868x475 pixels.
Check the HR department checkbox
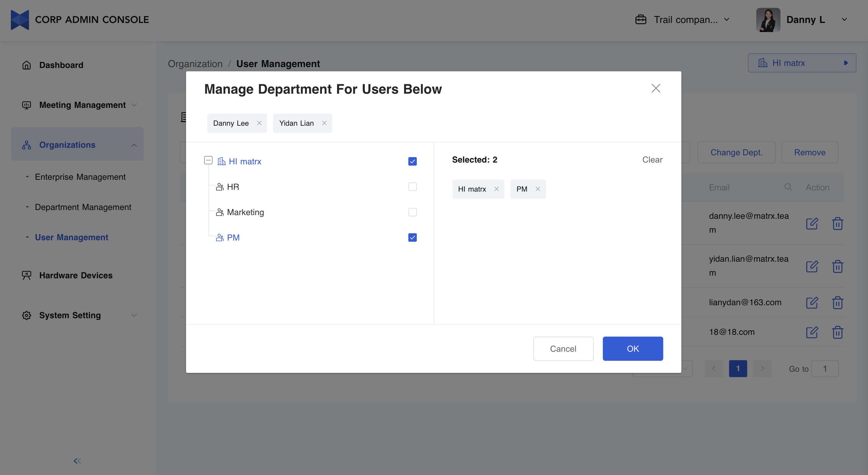point(412,187)
